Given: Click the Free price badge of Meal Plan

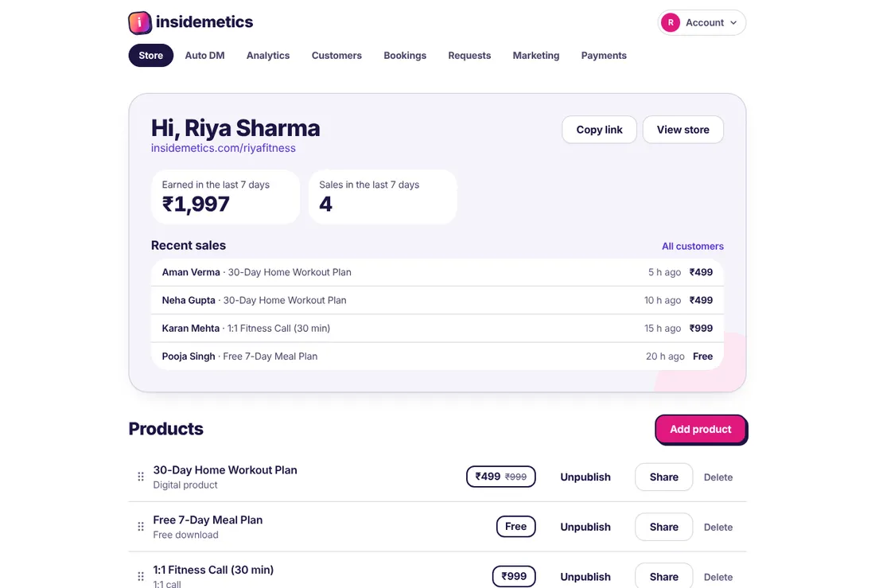Looking at the screenshot, I should [515, 526].
